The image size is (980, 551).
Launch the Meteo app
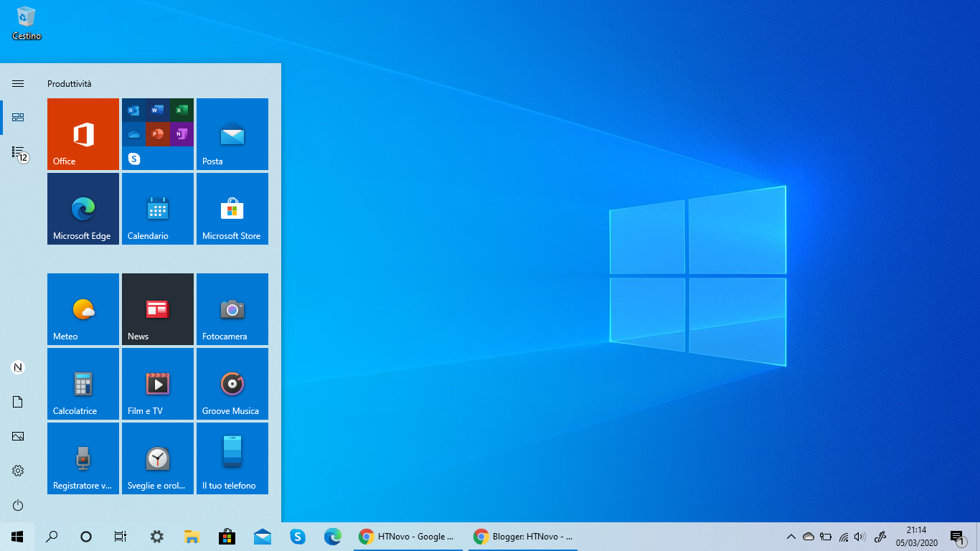[83, 309]
